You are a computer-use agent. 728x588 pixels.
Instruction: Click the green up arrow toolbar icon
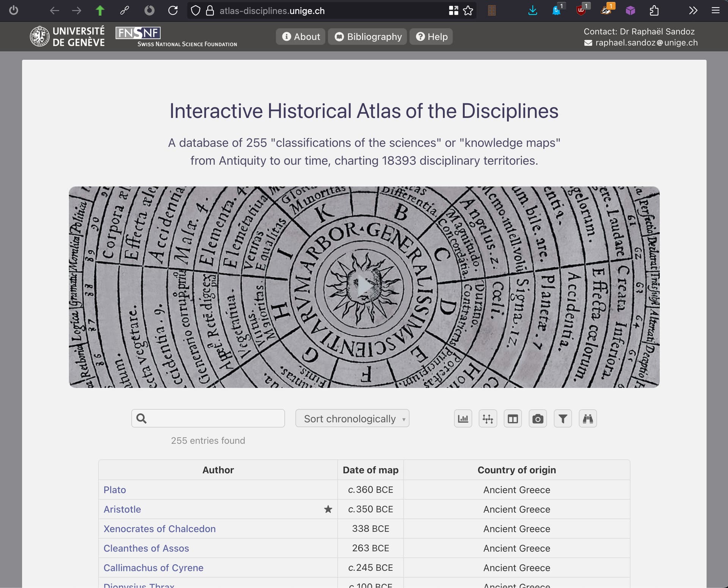(x=100, y=11)
